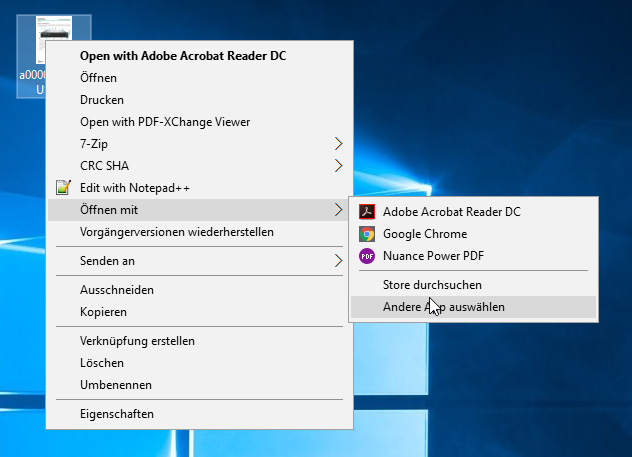
Task: Choose Open with PDF-XChange Viewer
Action: 200,122
